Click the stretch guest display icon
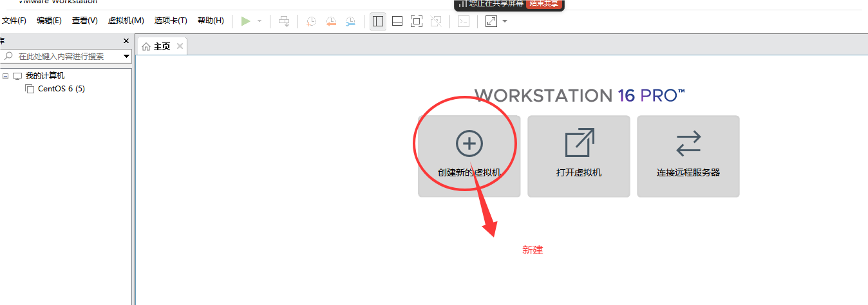Image resolution: width=868 pixels, height=305 pixels. pyautogui.click(x=491, y=21)
